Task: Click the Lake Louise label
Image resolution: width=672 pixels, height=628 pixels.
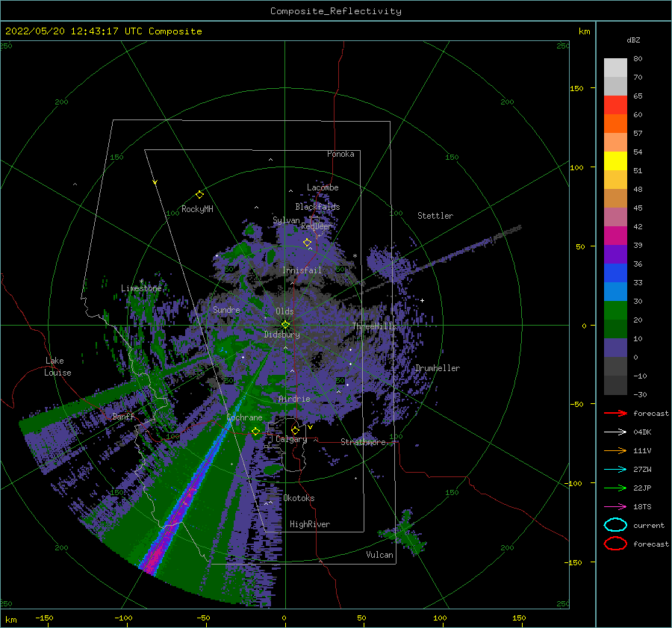Action: coord(57,367)
